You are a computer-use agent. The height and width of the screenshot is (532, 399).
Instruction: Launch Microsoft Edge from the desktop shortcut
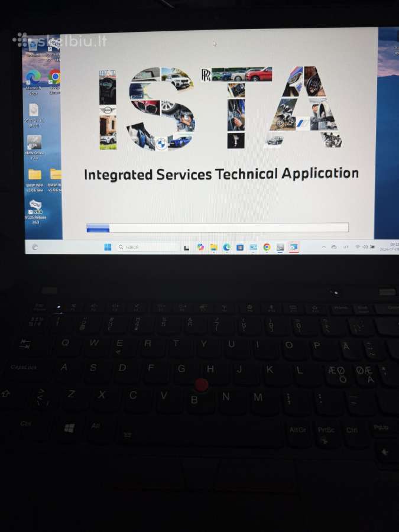[33, 82]
